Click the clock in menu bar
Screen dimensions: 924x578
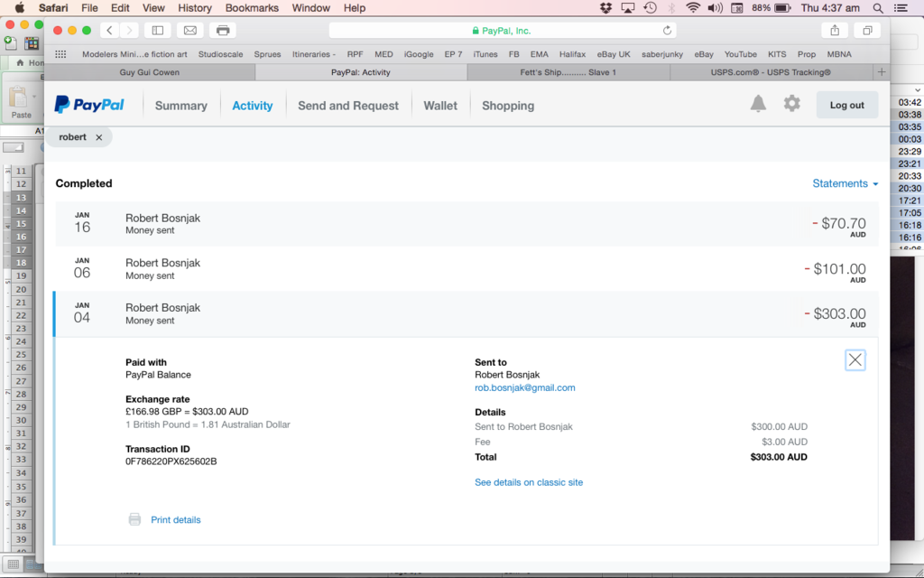click(830, 8)
